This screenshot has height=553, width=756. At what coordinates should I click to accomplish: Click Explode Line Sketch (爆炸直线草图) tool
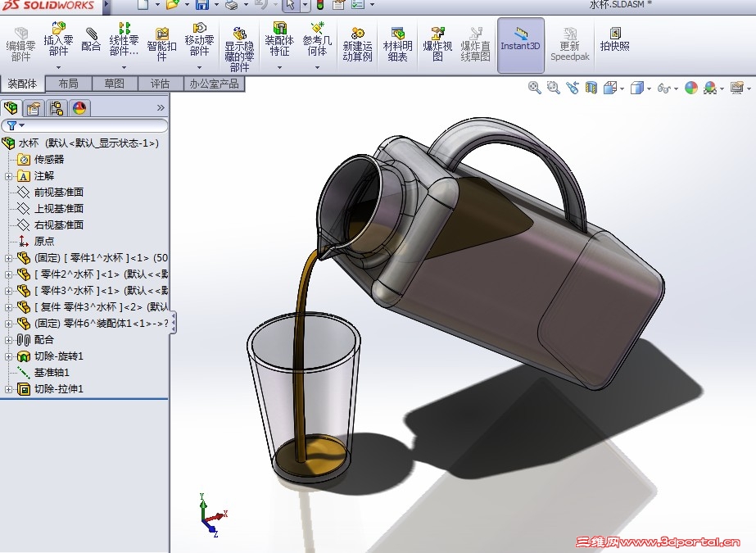point(475,45)
